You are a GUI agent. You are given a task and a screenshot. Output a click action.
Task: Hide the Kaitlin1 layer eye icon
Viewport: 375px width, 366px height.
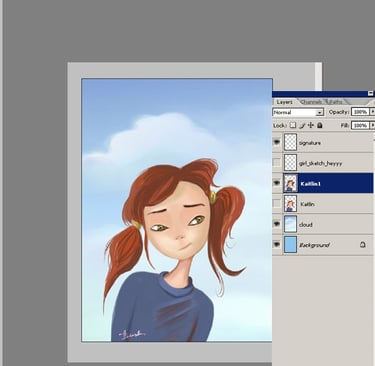(x=277, y=183)
